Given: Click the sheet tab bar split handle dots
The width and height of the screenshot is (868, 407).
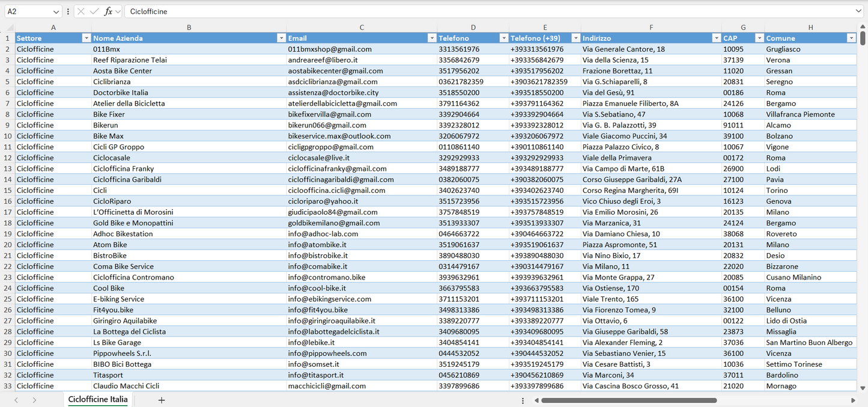Looking at the screenshot, I should click(x=523, y=400).
